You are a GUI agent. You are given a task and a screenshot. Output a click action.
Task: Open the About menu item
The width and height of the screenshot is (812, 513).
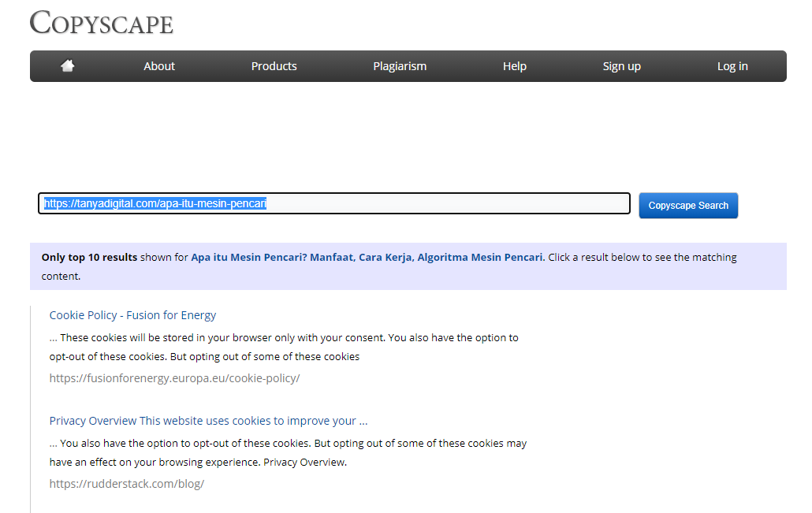pos(159,66)
